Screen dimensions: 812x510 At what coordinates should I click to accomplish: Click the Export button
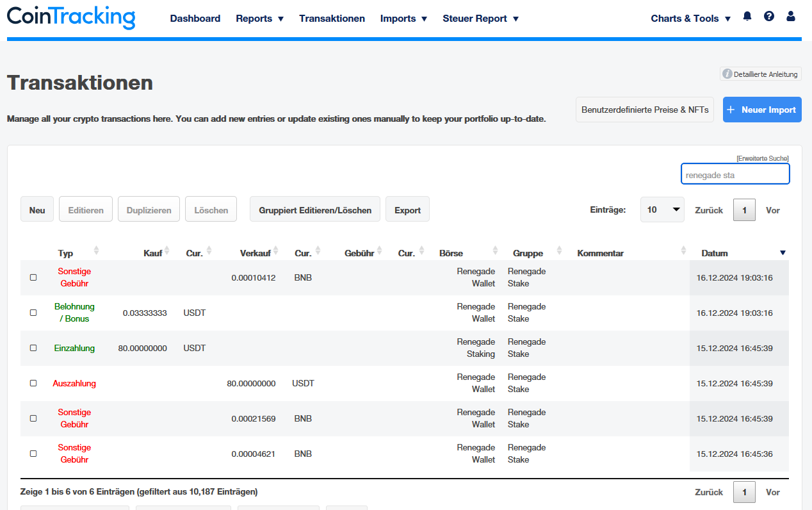pos(407,210)
